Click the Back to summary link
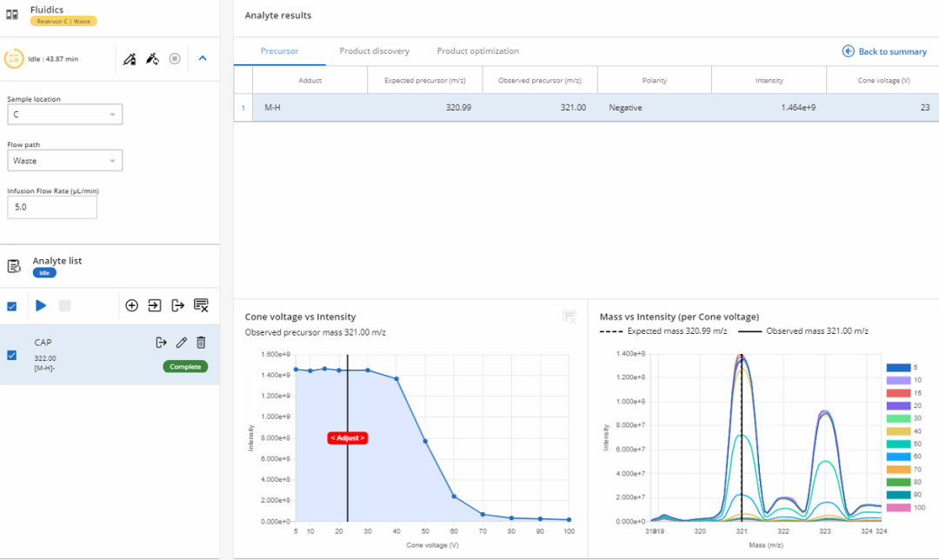939x560 pixels. pyautogui.click(x=884, y=51)
